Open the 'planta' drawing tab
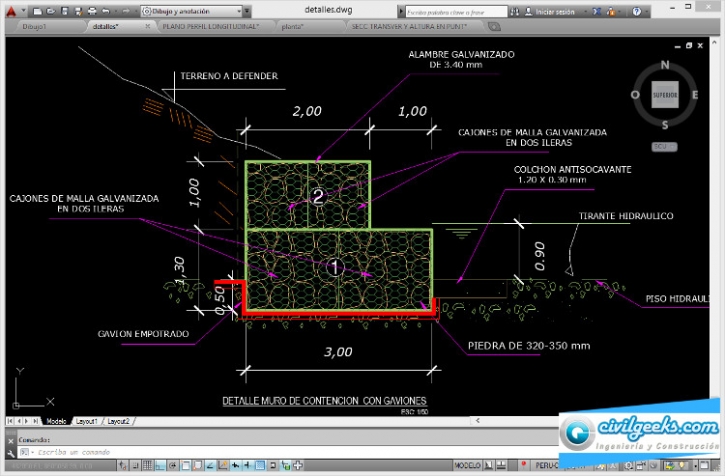 [x=293, y=27]
